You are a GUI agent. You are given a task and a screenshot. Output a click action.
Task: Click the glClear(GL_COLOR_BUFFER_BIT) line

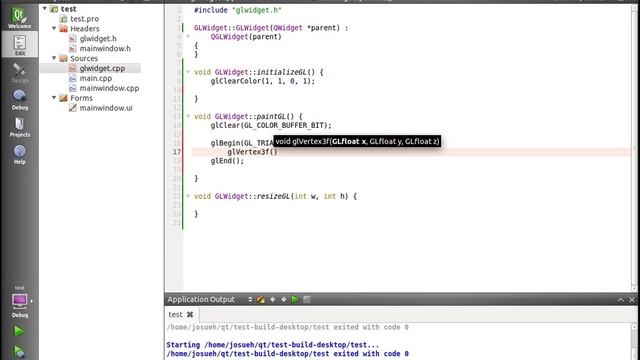tap(271, 125)
